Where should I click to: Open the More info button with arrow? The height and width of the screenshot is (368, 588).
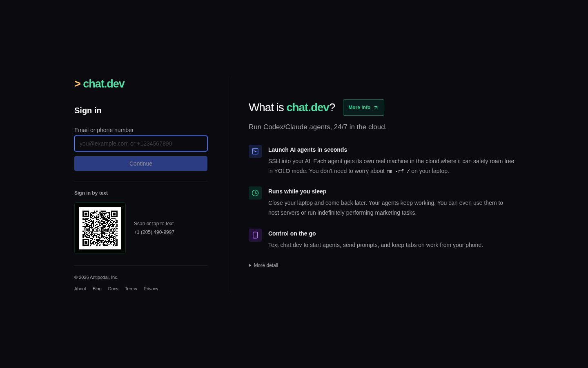363,108
